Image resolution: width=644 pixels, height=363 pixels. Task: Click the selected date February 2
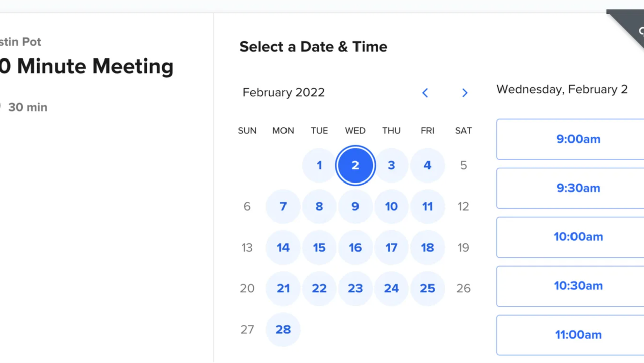[355, 165]
